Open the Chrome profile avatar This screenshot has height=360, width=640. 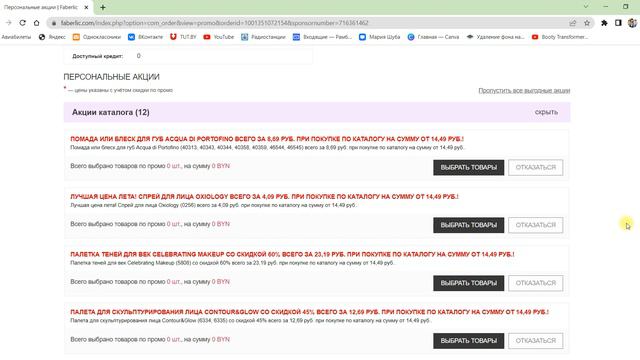click(x=632, y=23)
